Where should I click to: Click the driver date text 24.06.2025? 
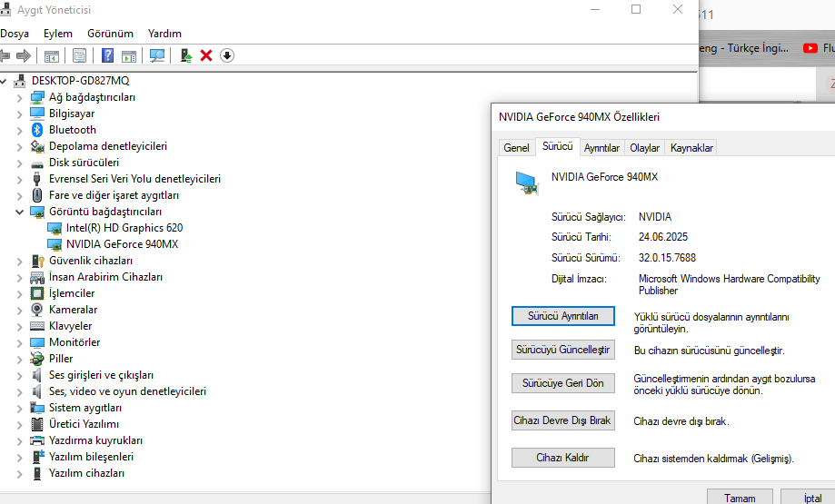663,237
